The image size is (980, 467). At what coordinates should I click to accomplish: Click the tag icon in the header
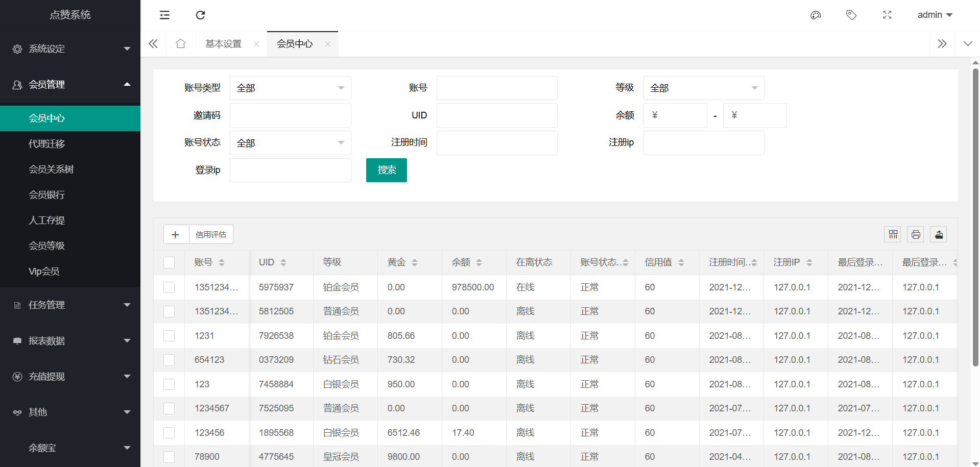pyautogui.click(x=851, y=15)
